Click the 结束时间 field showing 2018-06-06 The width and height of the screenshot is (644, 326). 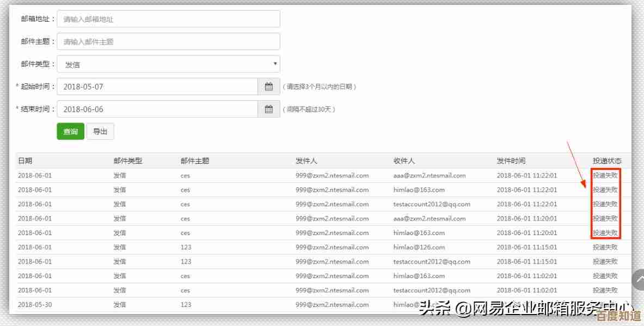[x=157, y=109]
